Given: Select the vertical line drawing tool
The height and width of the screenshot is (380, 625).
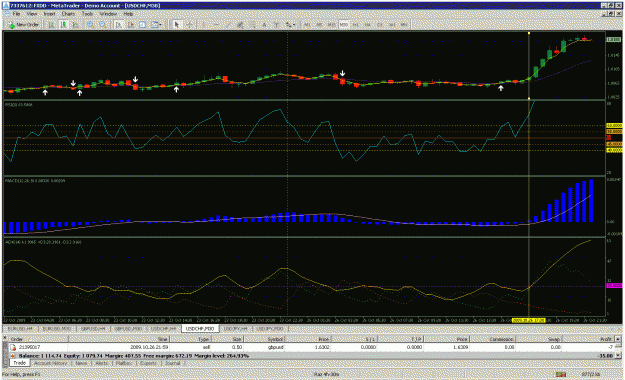Looking at the screenshot, I should click(203, 25).
